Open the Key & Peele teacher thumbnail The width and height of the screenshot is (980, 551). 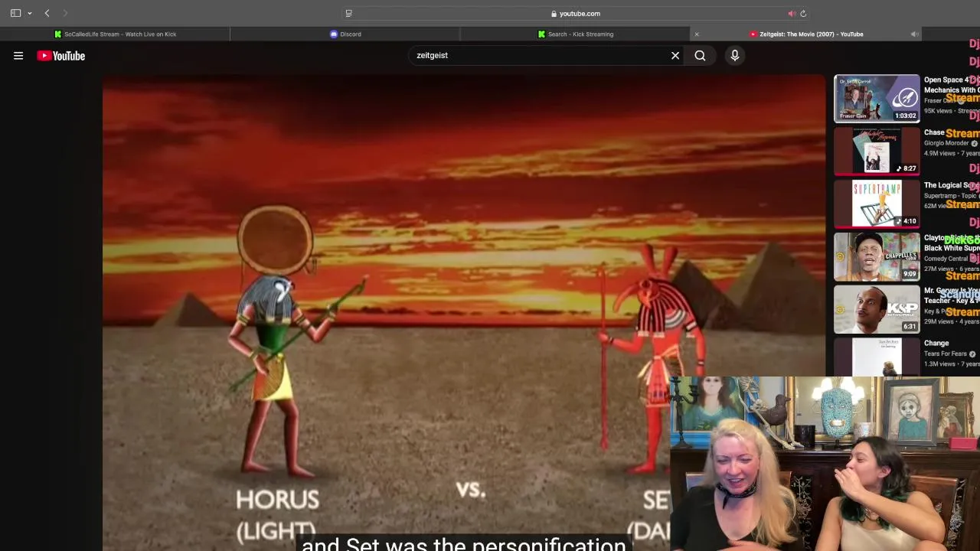tap(877, 309)
